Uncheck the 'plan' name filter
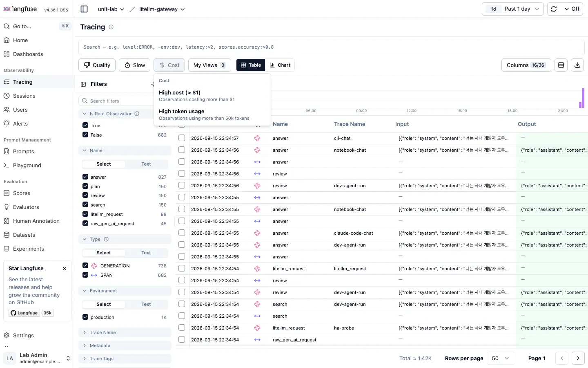This screenshot has height=368, width=588. click(85, 186)
